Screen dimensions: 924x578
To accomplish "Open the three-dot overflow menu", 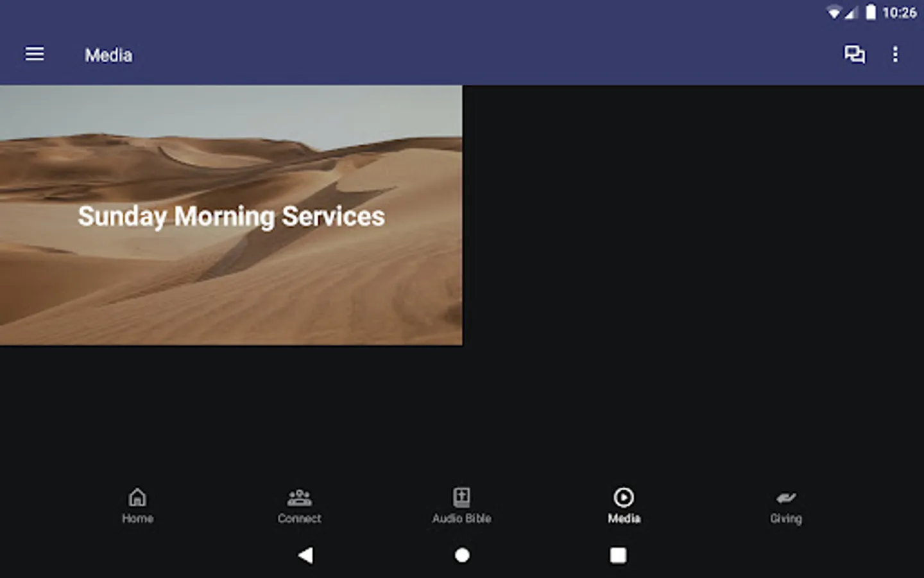I will (x=895, y=54).
